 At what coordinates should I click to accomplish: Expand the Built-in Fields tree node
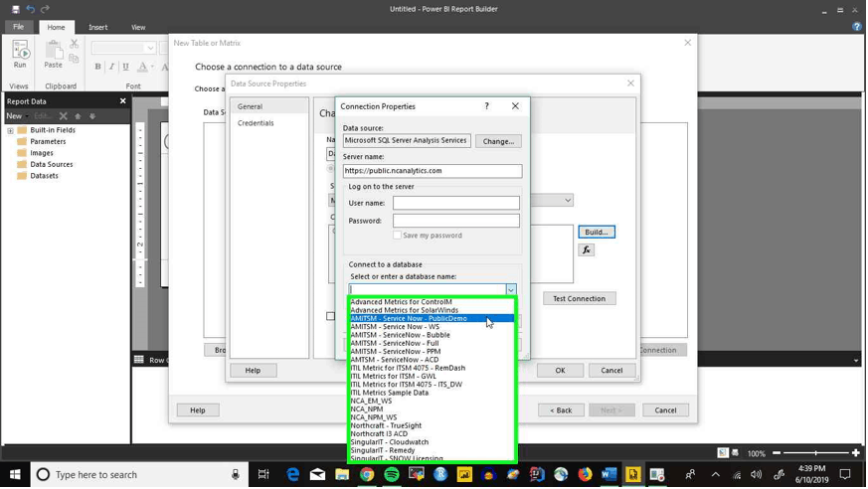pyautogui.click(x=10, y=130)
